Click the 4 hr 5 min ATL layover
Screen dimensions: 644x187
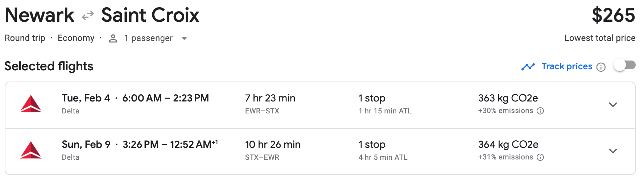click(x=383, y=157)
